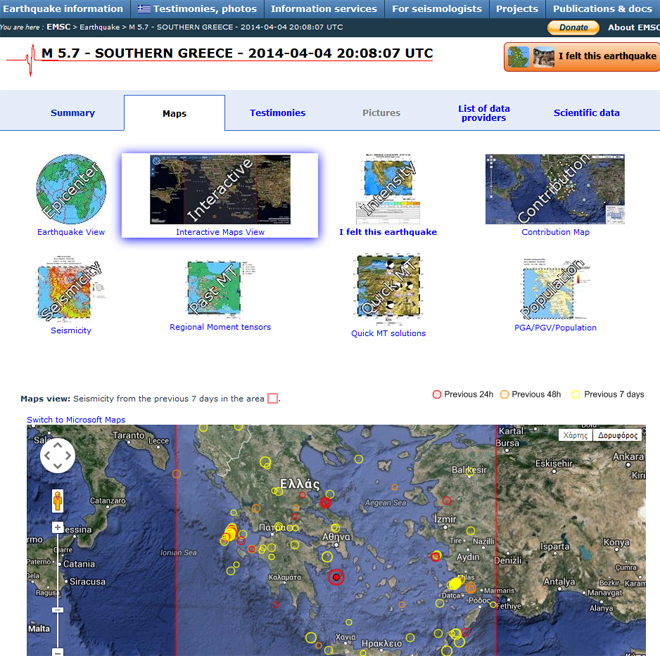Click the Regional Moment tensors link

[220, 327]
